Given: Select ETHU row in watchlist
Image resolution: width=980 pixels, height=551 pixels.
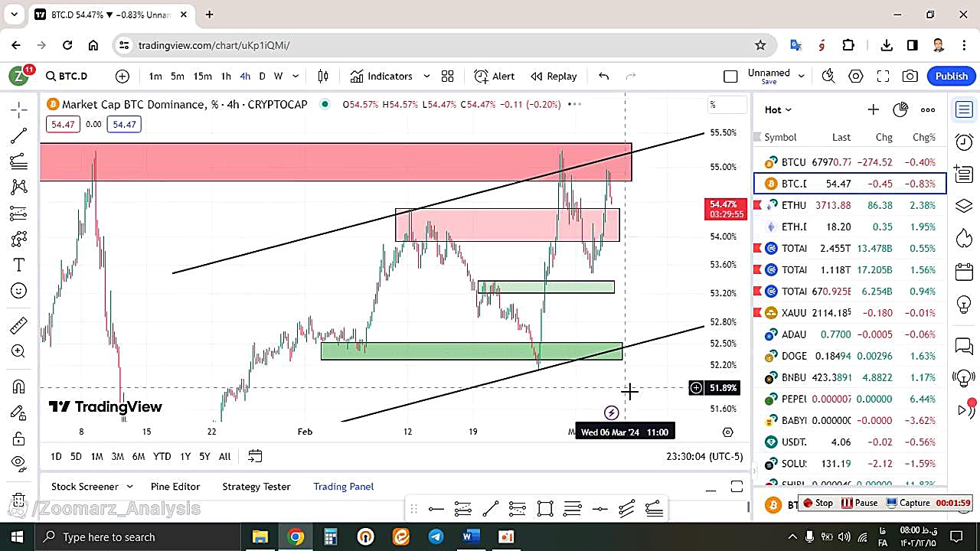Looking at the screenshot, I should 851,205.
